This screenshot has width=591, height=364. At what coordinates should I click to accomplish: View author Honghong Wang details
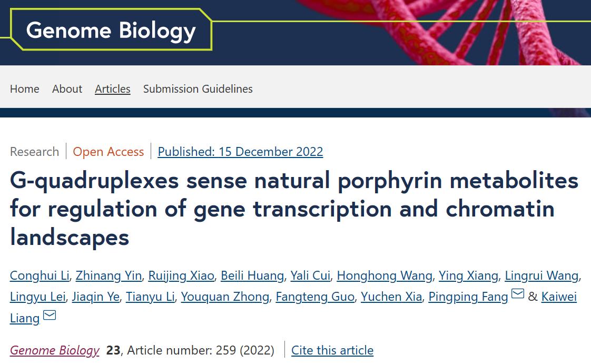point(385,276)
